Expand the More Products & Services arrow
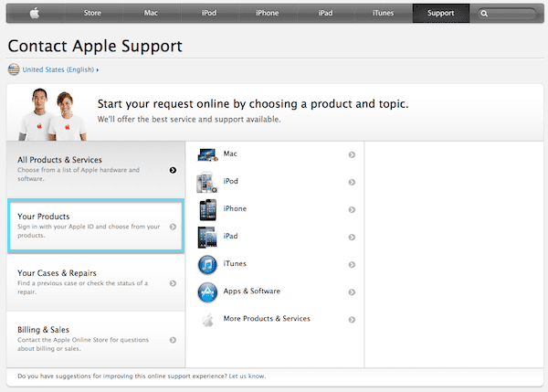This screenshot has height=392, width=548. click(x=352, y=319)
